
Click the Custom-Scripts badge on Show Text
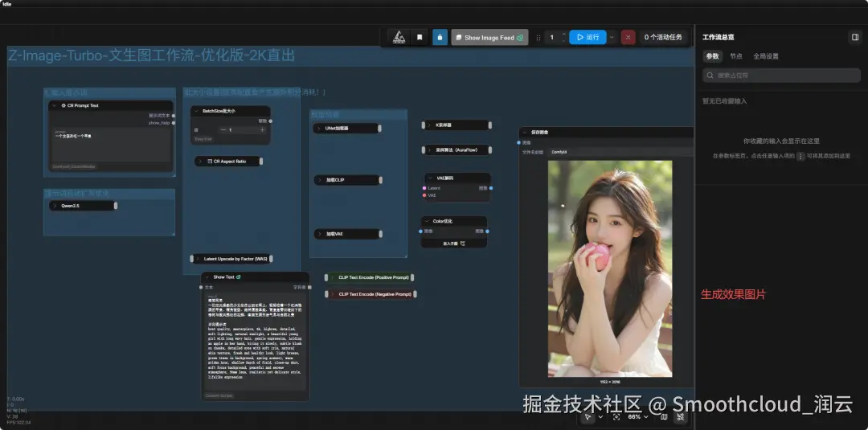pos(219,395)
